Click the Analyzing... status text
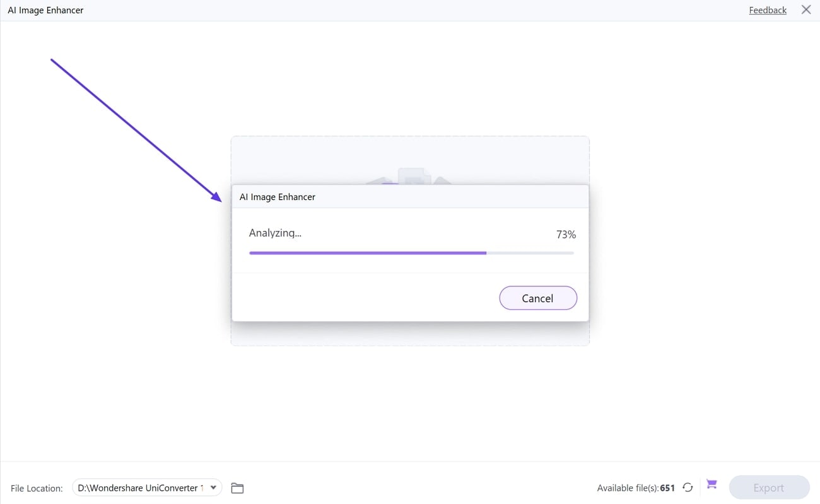 (x=275, y=233)
